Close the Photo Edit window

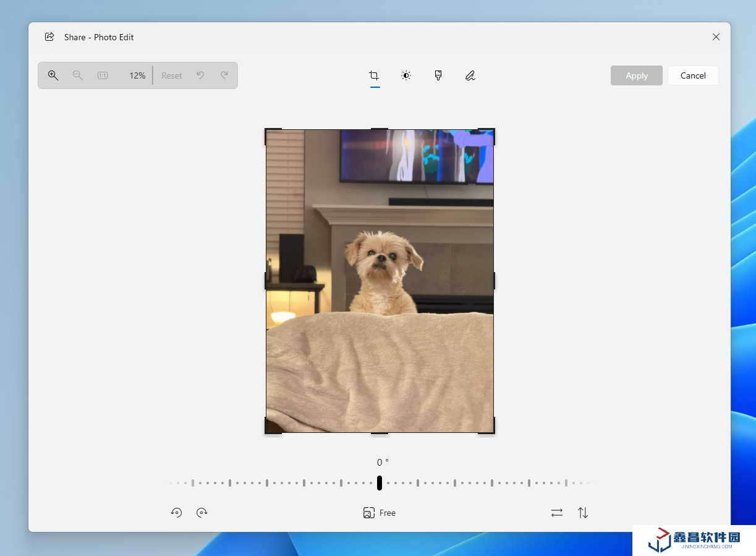pyautogui.click(x=716, y=37)
